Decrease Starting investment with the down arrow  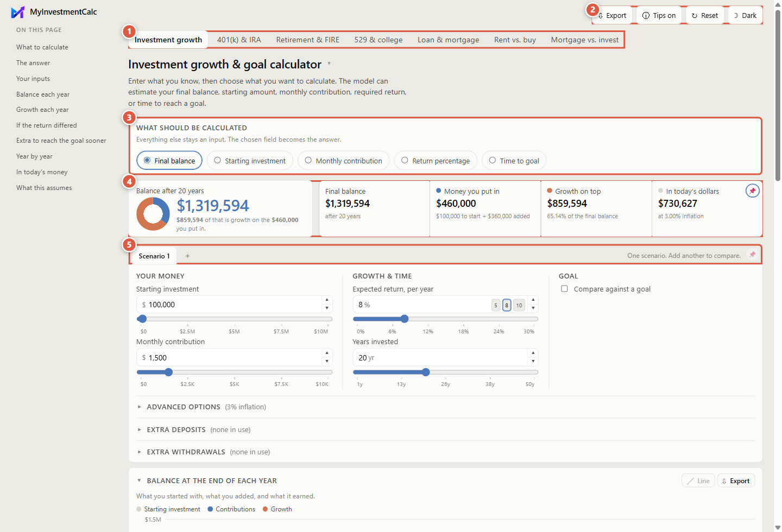pyautogui.click(x=327, y=308)
